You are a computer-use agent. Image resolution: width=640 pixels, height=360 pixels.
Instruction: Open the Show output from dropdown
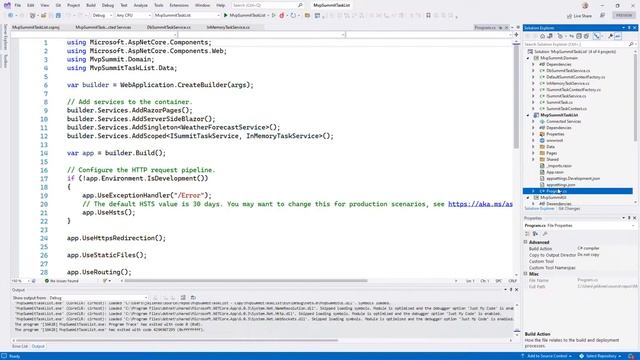98,298
